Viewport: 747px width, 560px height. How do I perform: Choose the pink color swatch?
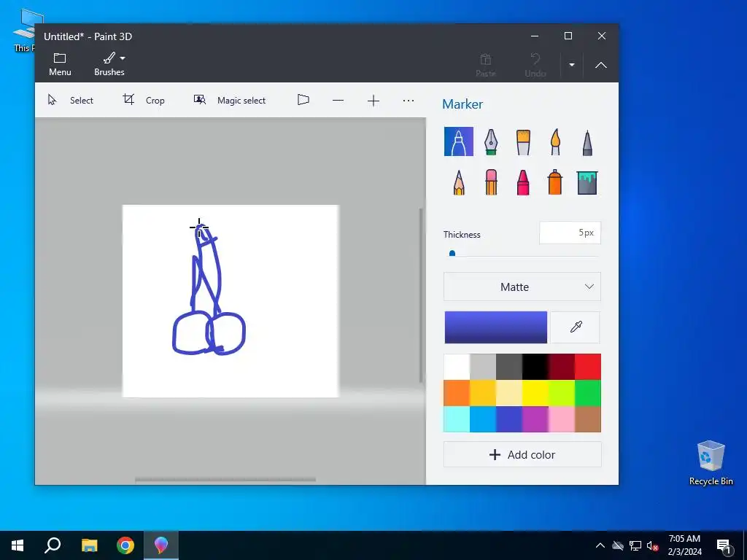pyautogui.click(x=561, y=419)
